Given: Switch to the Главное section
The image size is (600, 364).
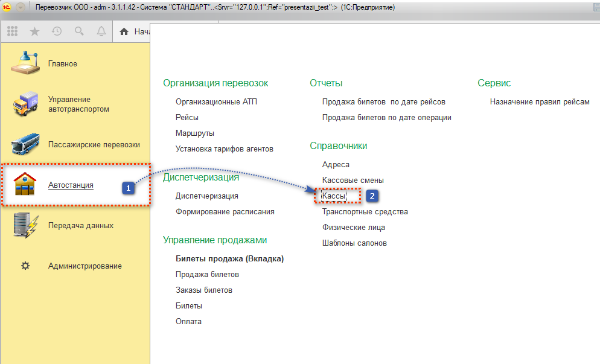Looking at the screenshot, I should [62, 63].
